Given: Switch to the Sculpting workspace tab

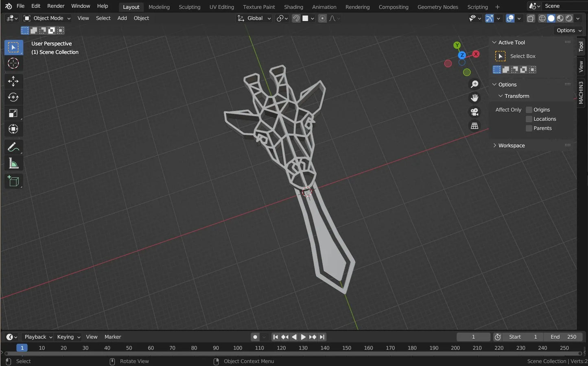Looking at the screenshot, I should point(190,7).
